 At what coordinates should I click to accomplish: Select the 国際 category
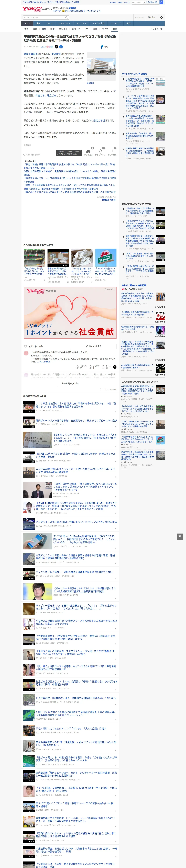(44, 29)
